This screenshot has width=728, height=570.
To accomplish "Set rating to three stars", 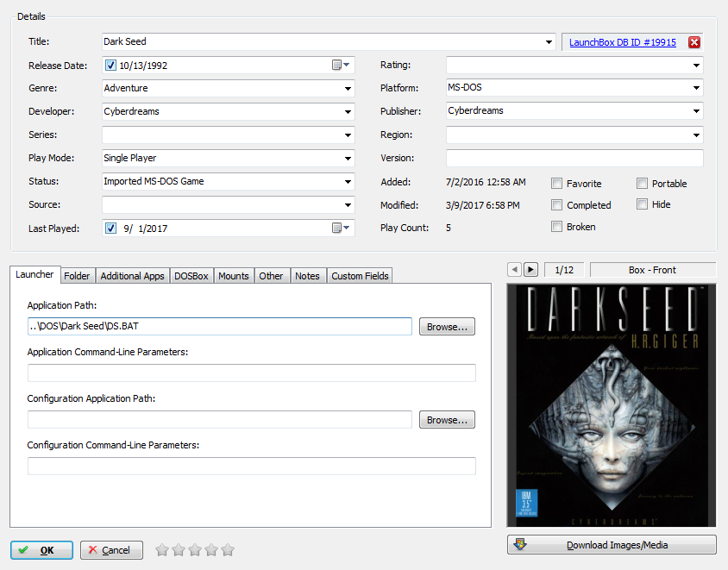I will pyautogui.click(x=195, y=550).
